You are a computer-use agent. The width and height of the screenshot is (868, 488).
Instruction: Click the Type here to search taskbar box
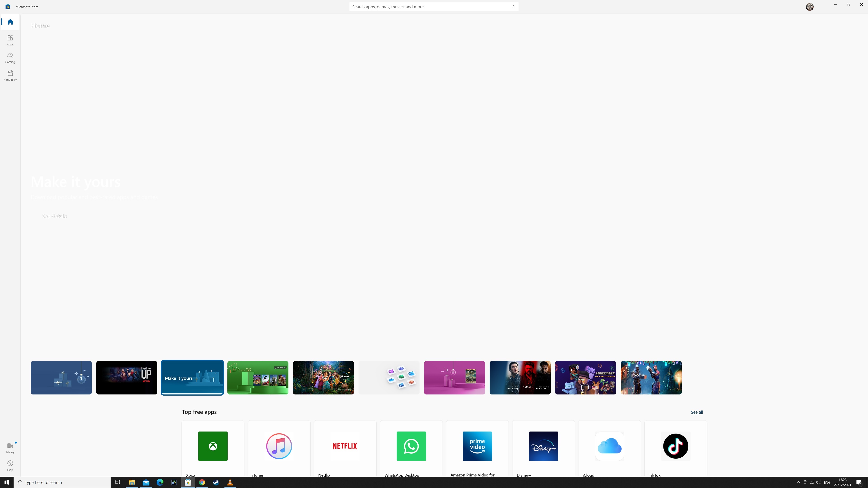pyautogui.click(x=62, y=482)
